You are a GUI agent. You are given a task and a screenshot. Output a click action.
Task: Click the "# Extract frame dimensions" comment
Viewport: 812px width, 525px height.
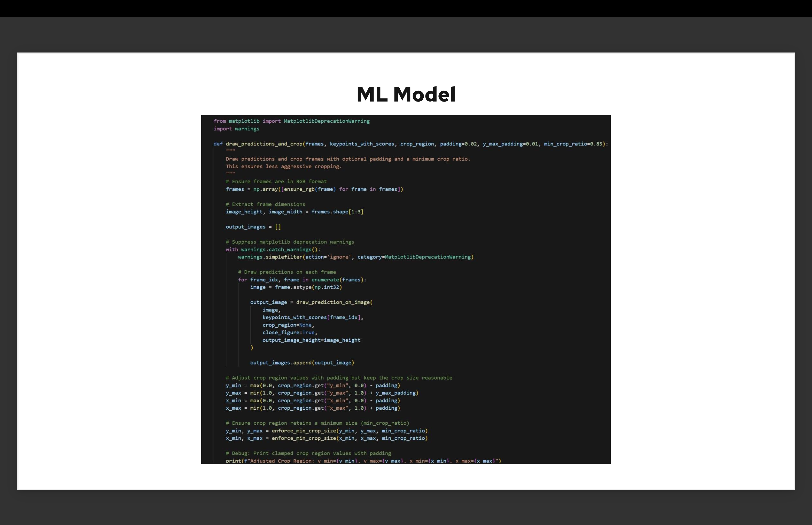click(265, 204)
